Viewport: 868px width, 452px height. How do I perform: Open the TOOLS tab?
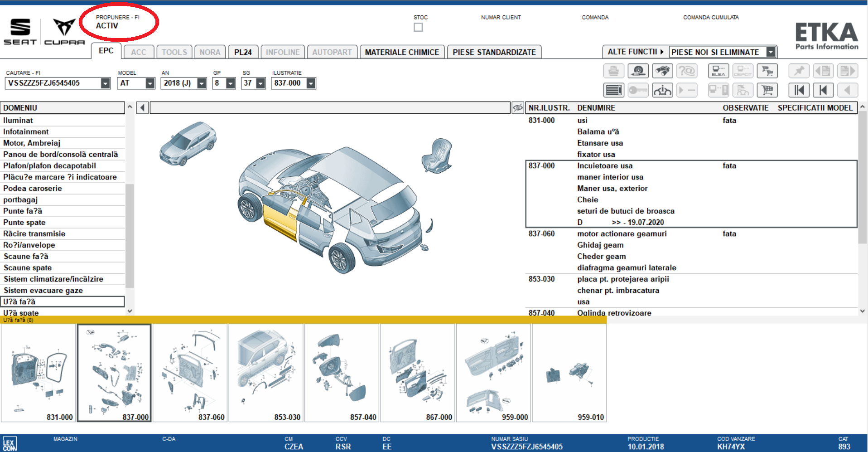(x=174, y=52)
